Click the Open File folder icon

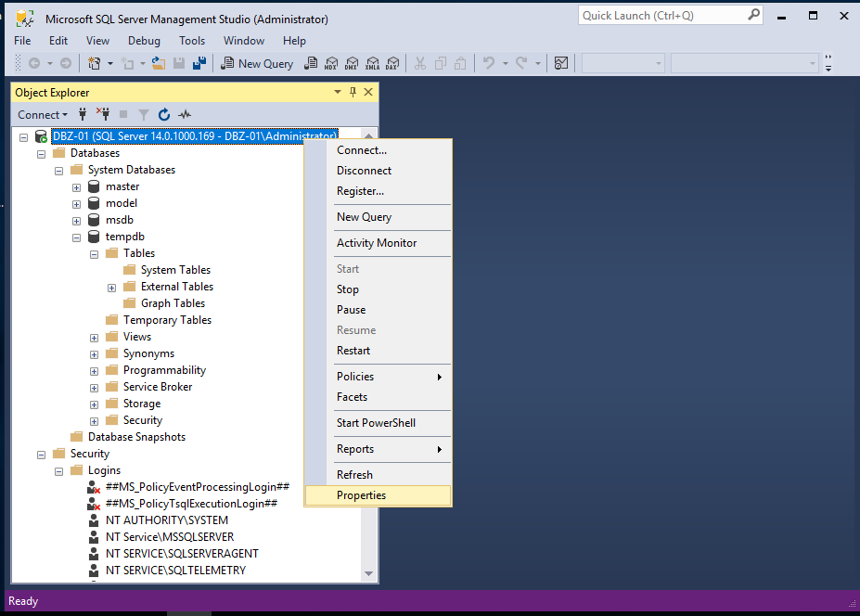(159, 64)
